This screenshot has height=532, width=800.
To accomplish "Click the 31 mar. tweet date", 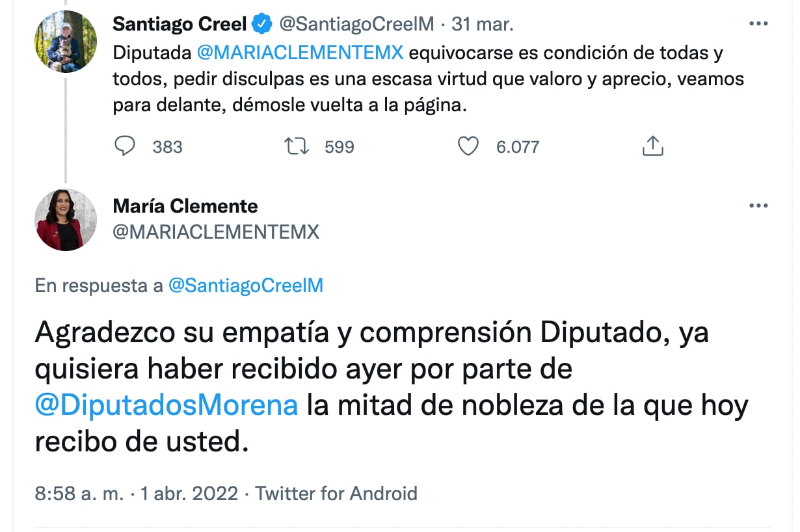I will click(x=482, y=25).
